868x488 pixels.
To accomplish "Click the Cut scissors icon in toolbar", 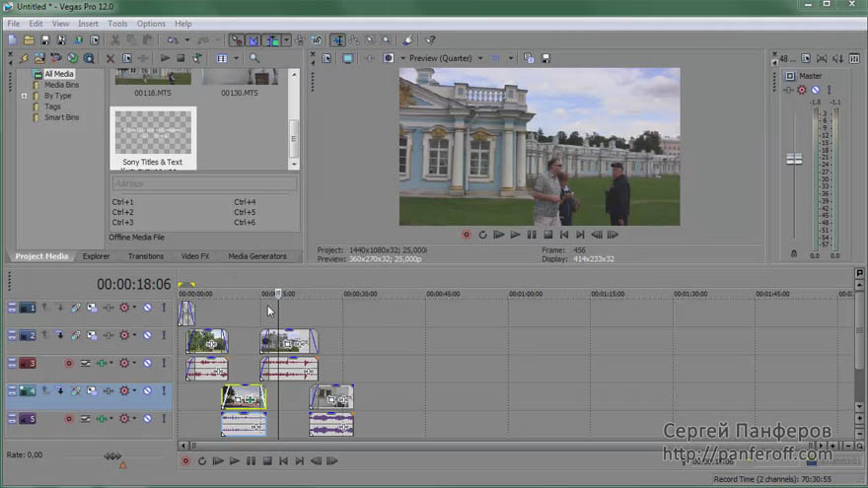I will point(115,40).
